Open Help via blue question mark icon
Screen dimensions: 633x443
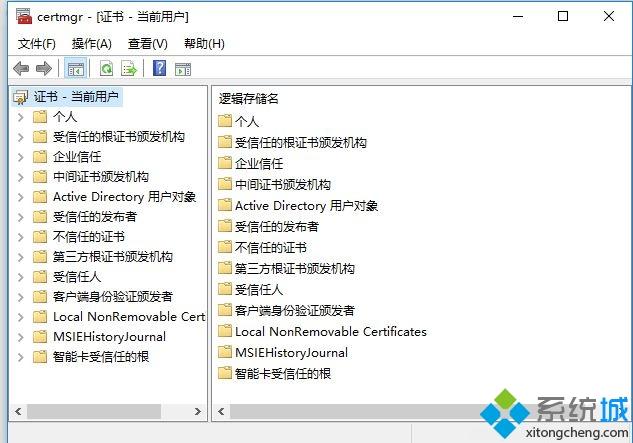(159, 68)
